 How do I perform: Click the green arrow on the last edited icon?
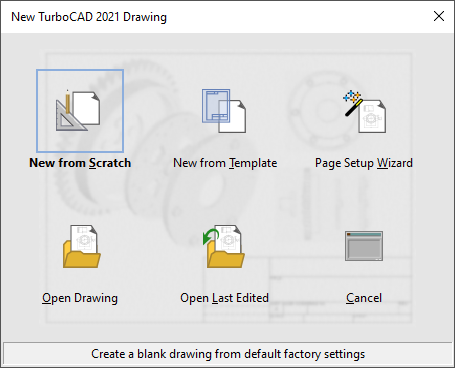210,236
